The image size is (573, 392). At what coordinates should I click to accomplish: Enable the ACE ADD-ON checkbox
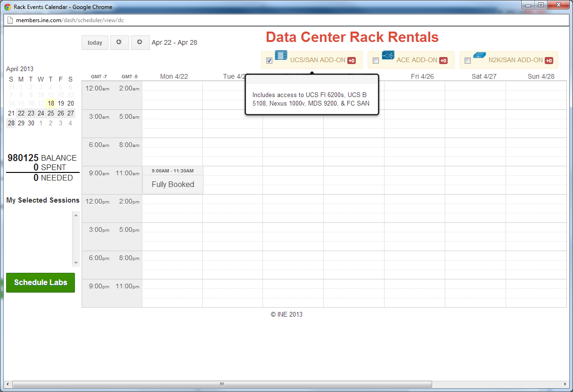coord(376,60)
